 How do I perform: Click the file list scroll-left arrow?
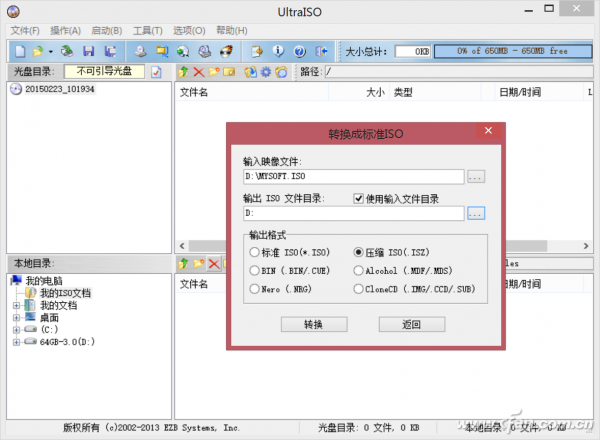(182, 246)
